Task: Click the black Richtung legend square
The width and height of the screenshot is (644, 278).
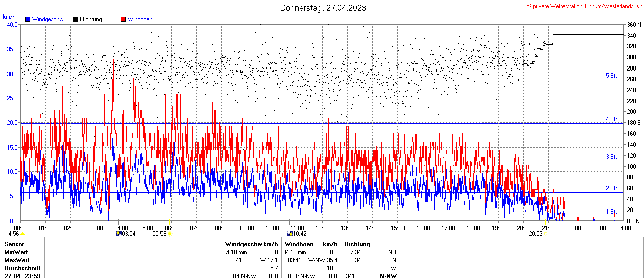Action: (75, 19)
